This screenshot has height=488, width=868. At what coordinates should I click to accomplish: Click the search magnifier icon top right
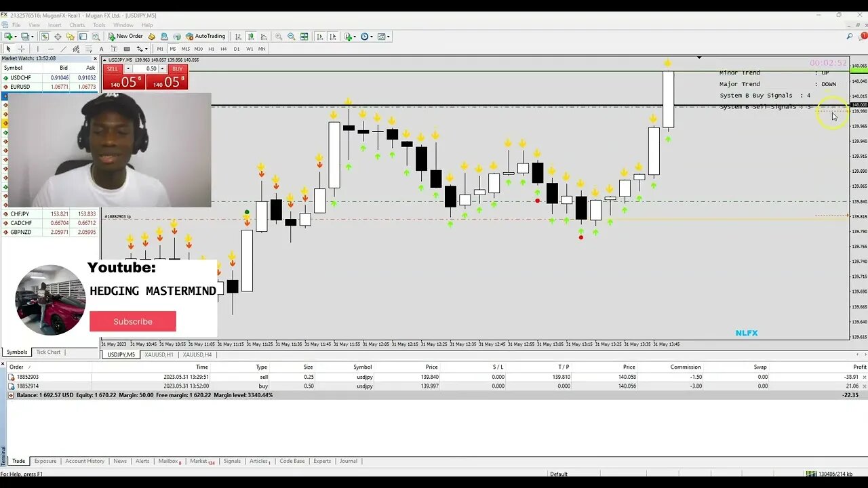click(x=850, y=37)
